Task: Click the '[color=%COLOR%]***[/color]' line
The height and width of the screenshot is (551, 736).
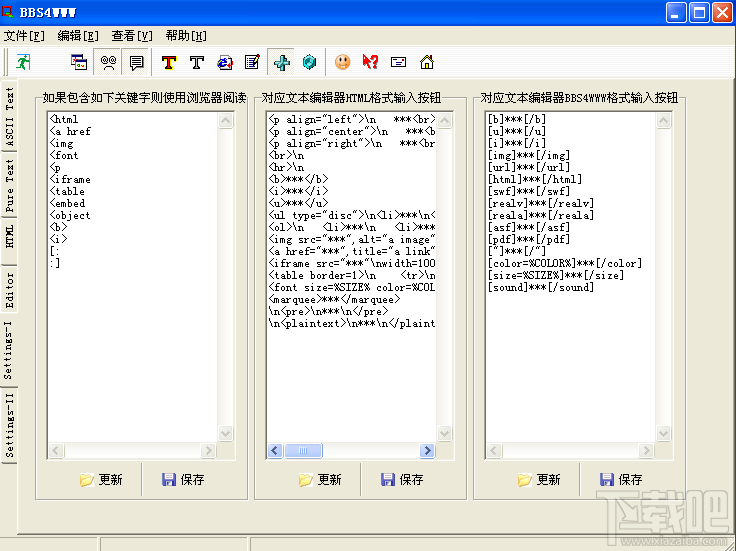Action: 565,263
